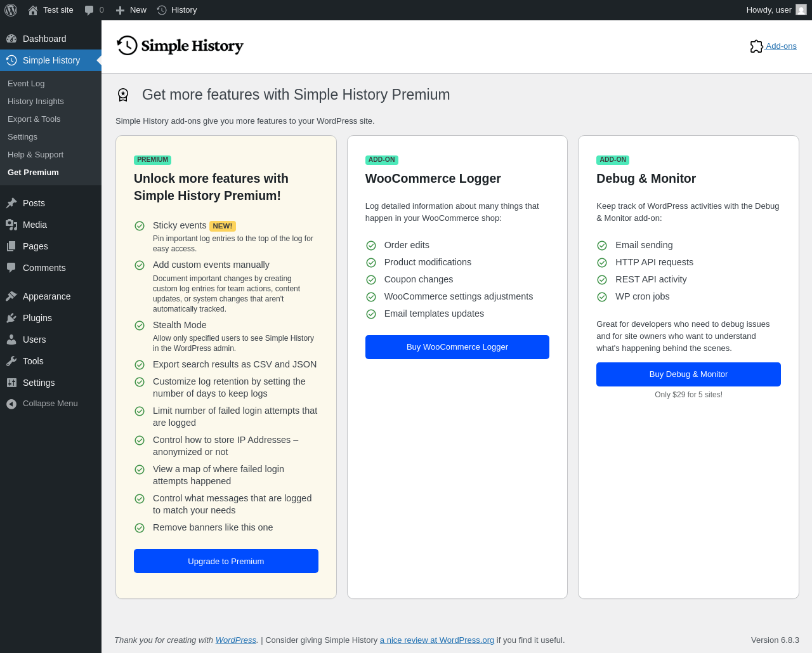Open the Event Log submenu item

26,84
